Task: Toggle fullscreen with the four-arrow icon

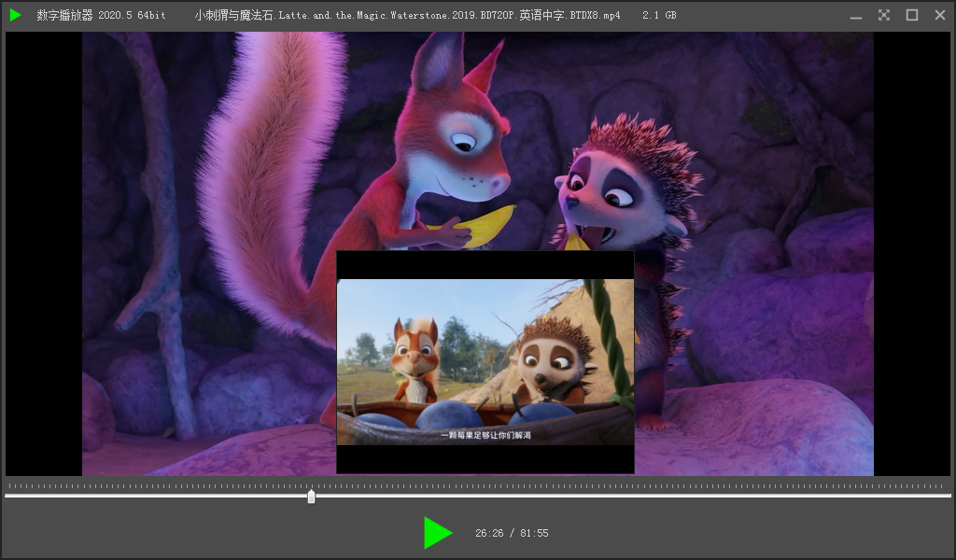Action: point(884,15)
